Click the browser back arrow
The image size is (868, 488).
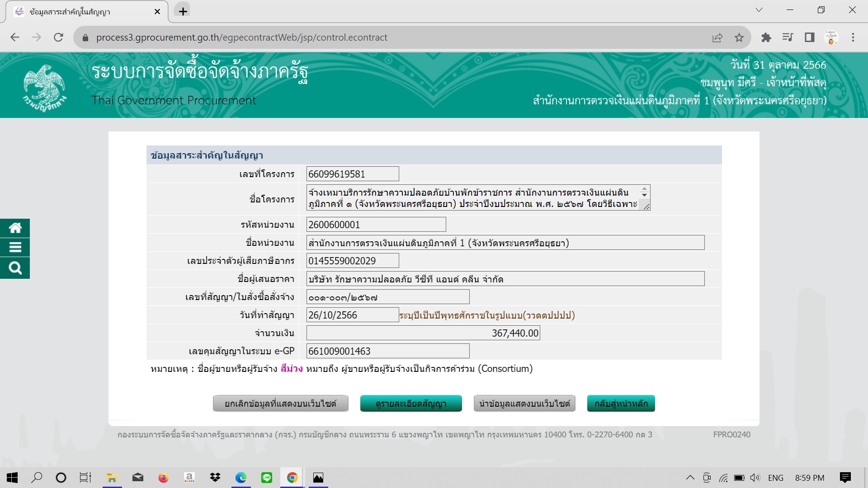(15, 38)
